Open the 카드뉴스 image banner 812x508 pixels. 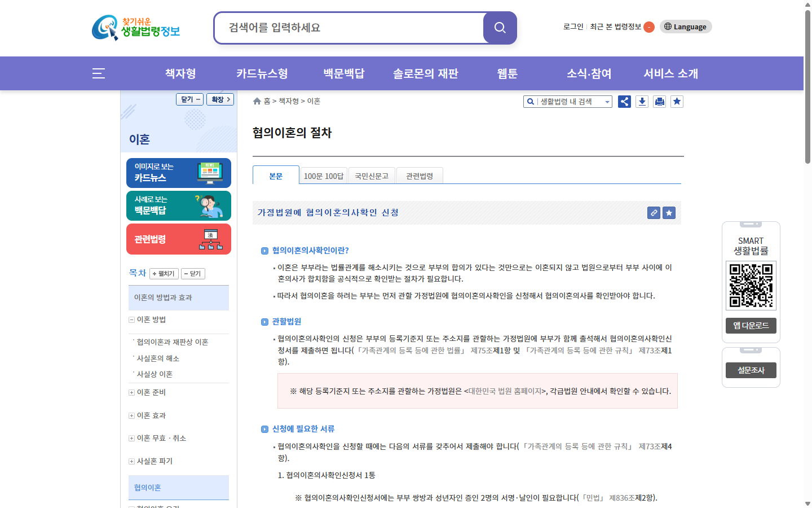point(179,173)
